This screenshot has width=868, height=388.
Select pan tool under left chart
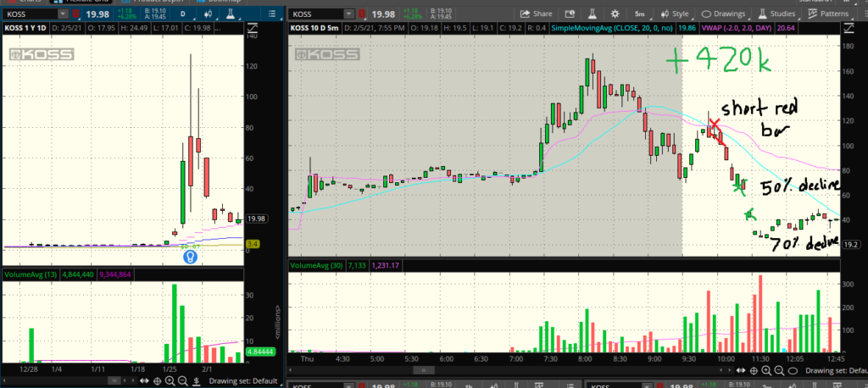click(145, 381)
